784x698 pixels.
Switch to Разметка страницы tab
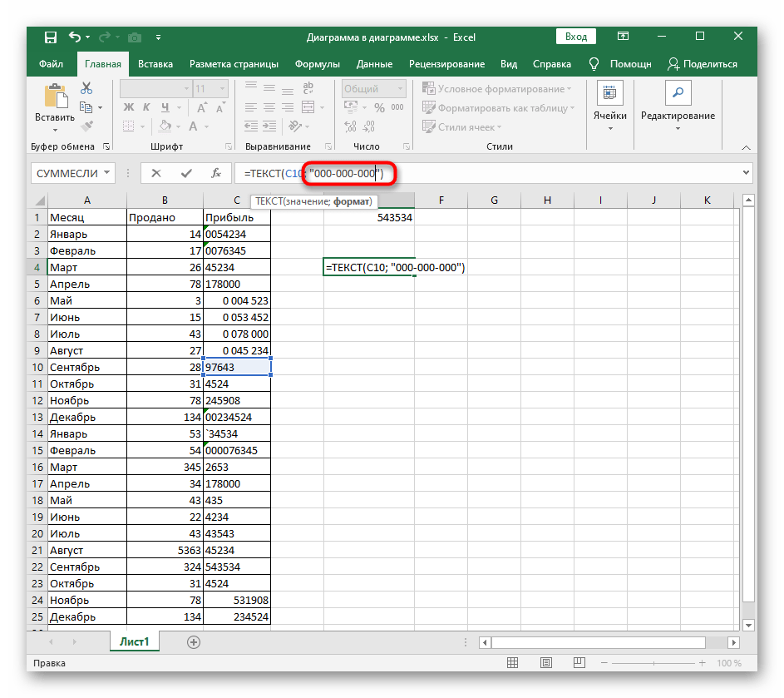[x=234, y=64]
